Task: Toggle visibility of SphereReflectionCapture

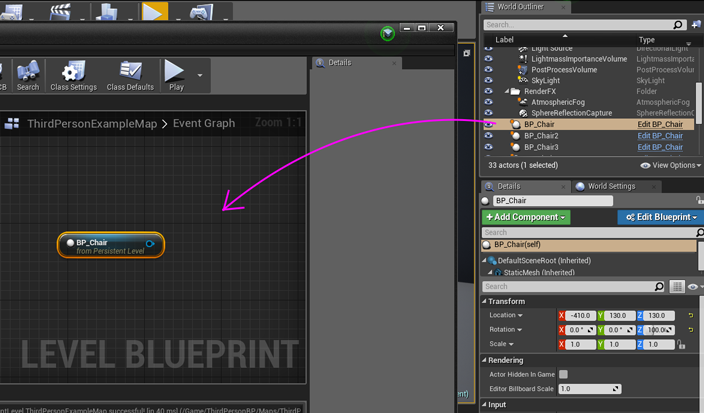Action: pos(488,113)
